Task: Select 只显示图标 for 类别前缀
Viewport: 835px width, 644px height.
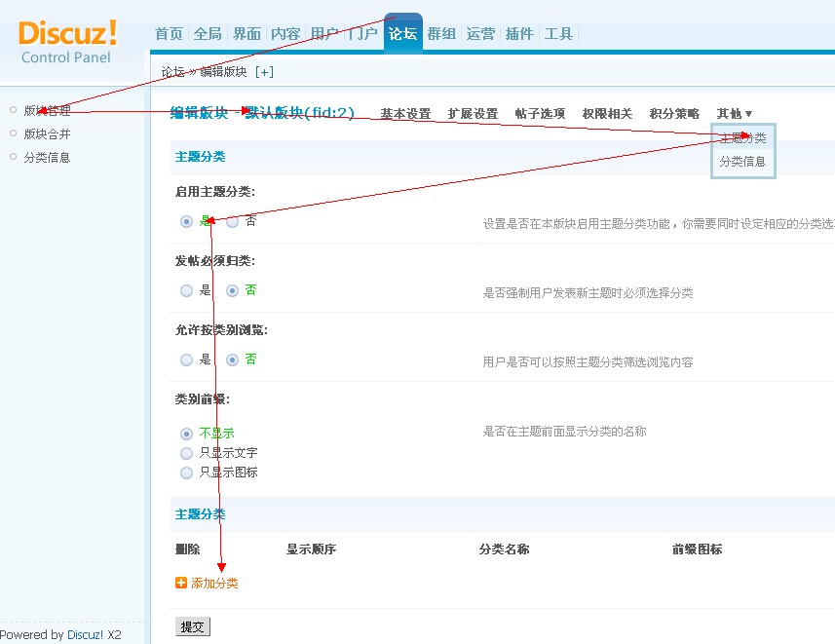Action: click(x=186, y=473)
